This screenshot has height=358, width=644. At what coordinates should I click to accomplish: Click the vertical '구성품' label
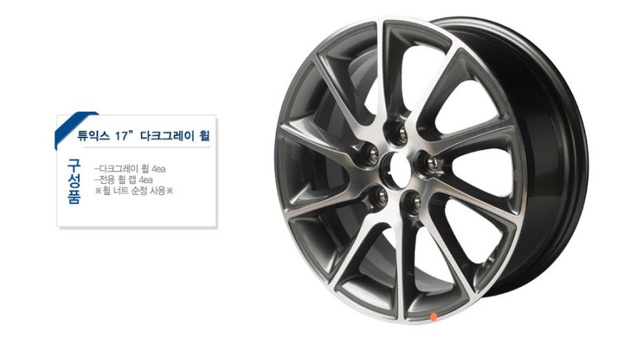pyautogui.click(x=74, y=181)
